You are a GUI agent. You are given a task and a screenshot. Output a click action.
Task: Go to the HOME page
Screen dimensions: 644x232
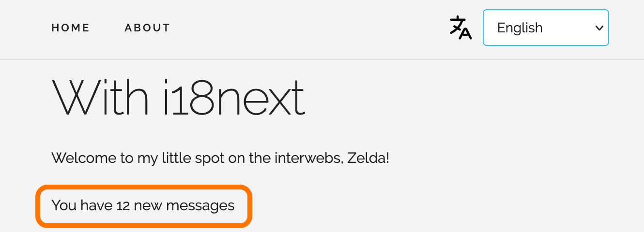71,28
